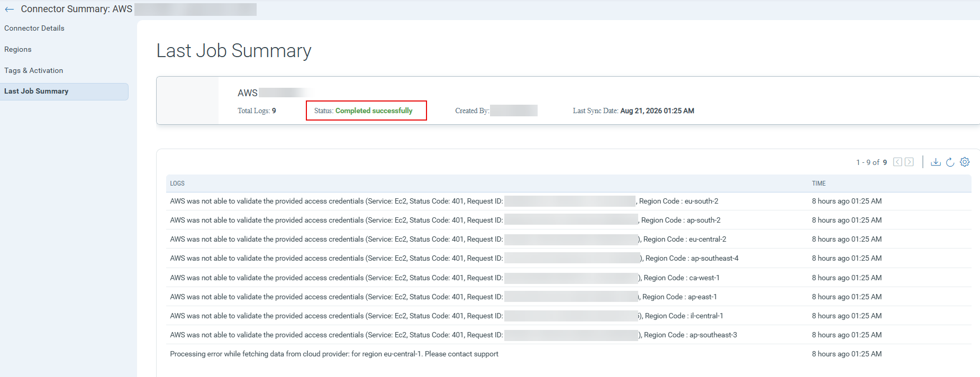Select log row for region ca-west-1

[x=569, y=278]
